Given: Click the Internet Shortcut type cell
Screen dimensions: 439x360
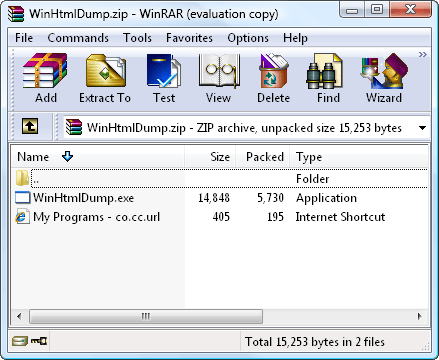Looking at the screenshot, I should point(340,217).
